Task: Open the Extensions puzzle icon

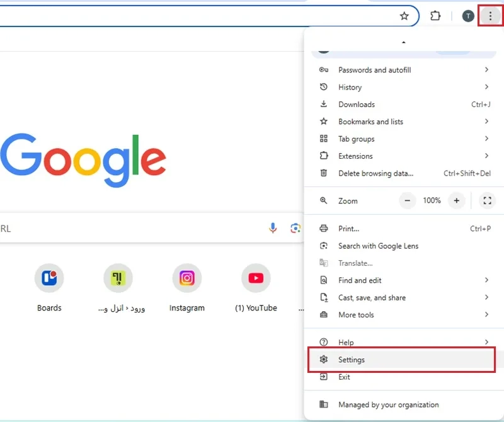Action: coord(435,16)
